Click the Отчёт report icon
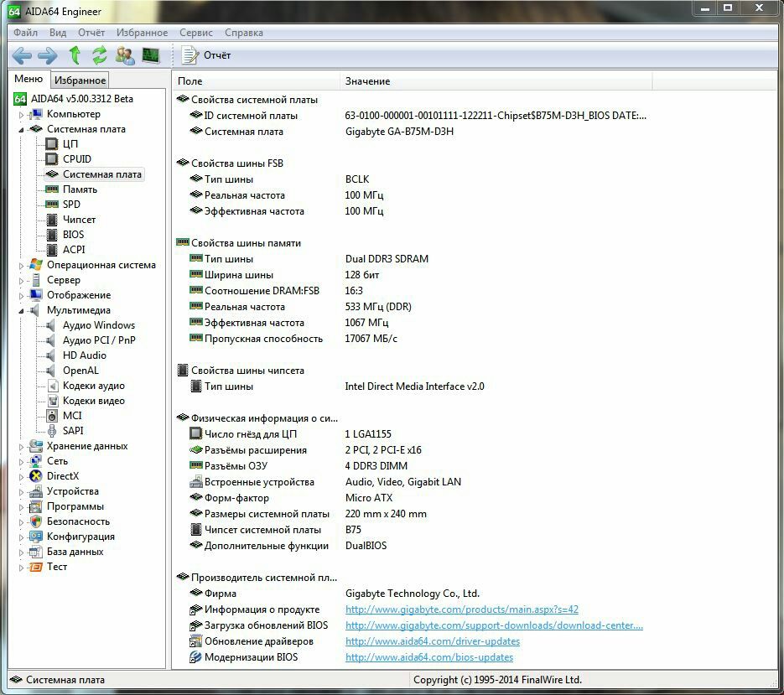Screen dimensions: 784x695 coord(190,55)
